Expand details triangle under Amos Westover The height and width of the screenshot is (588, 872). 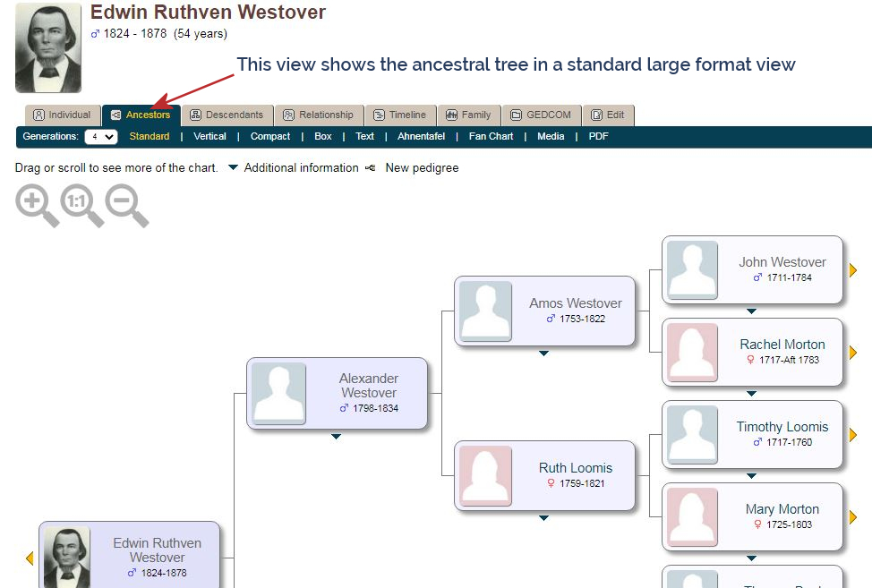544,354
